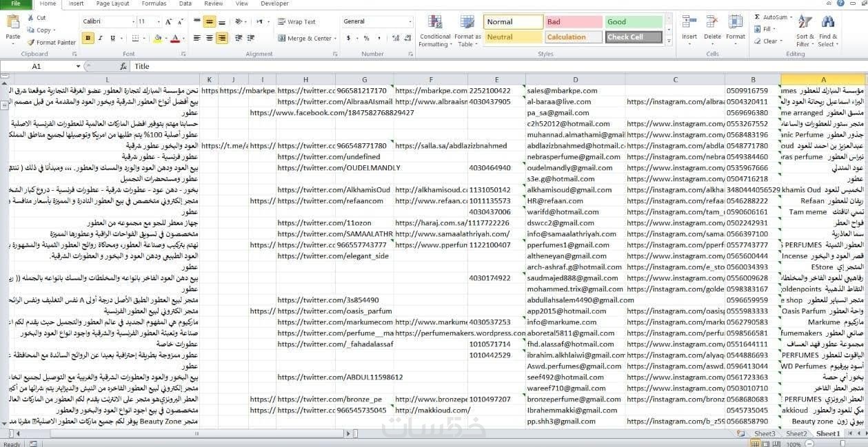
Task: Toggle Underline formatting
Action: [112, 39]
